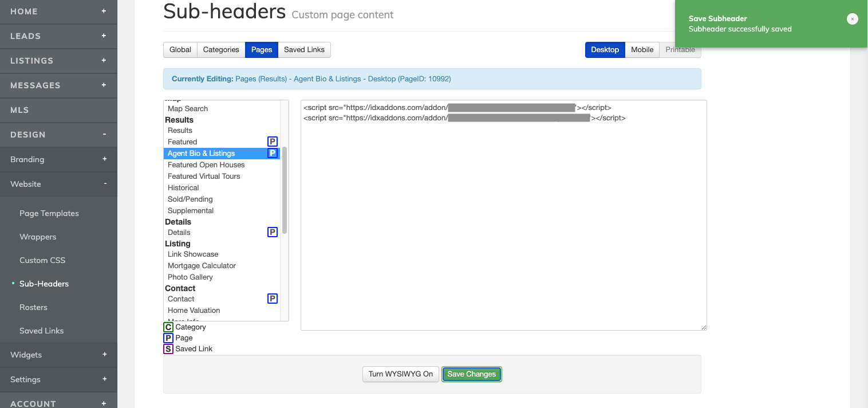Save Changes to the subheader

pyautogui.click(x=471, y=374)
